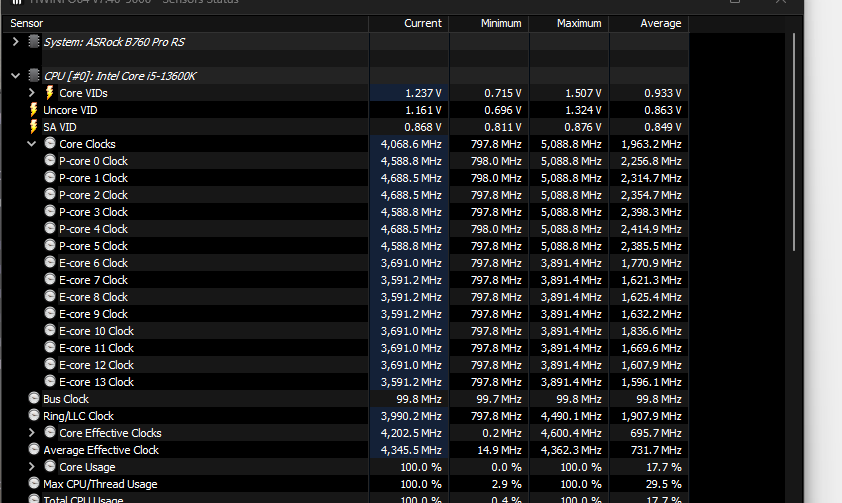Click the clock icon of P-core 1 Clock

[50, 177]
